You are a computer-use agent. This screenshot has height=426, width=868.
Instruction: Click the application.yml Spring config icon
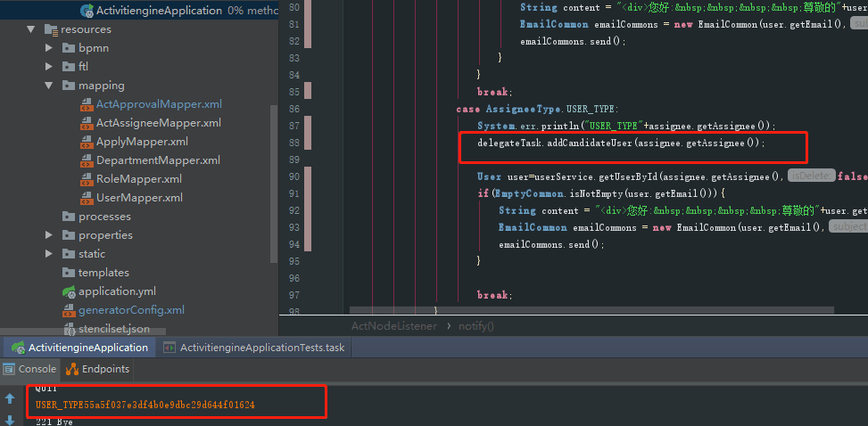click(x=69, y=291)
